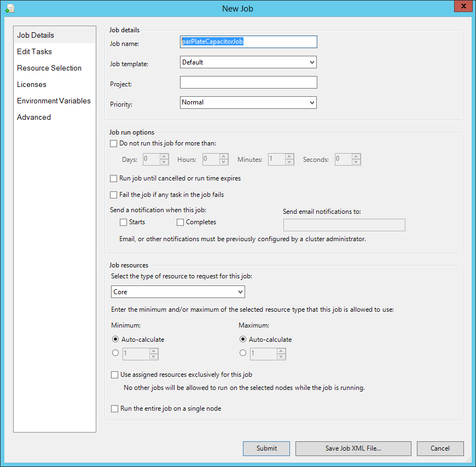Click Save Job XML File button
Image resolution: width=476 pixels, height=467 pixels.
pyautogui.click(x=353, y=448)
